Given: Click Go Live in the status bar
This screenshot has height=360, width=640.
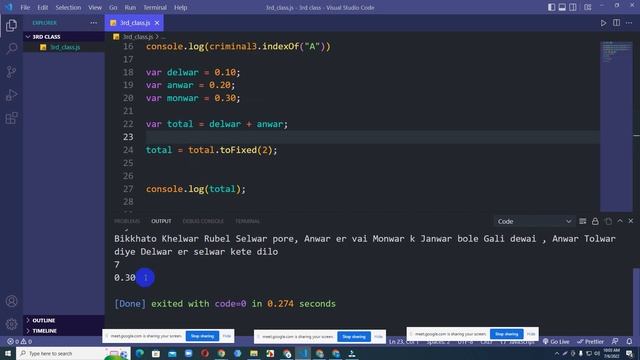Looking at the screenshot, I should pos(556,341).
